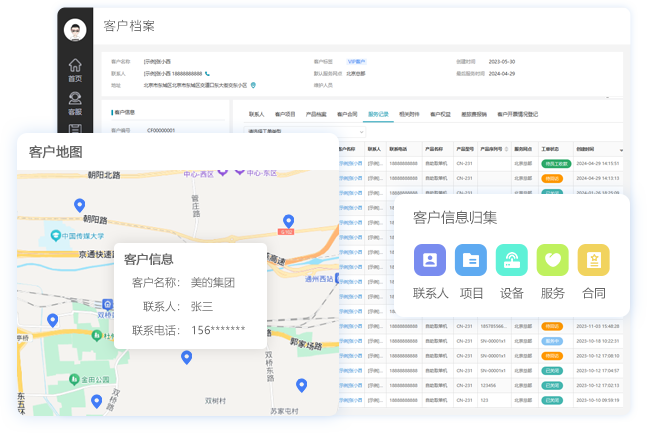Open the blue 项目 folder icon
This screenshot has height=433, width=647.
(470, 260)
